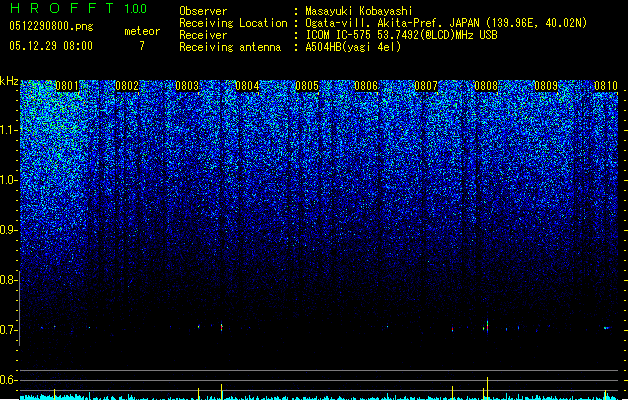
Task: Click the 0807 time marker
Action: [426, 86]
